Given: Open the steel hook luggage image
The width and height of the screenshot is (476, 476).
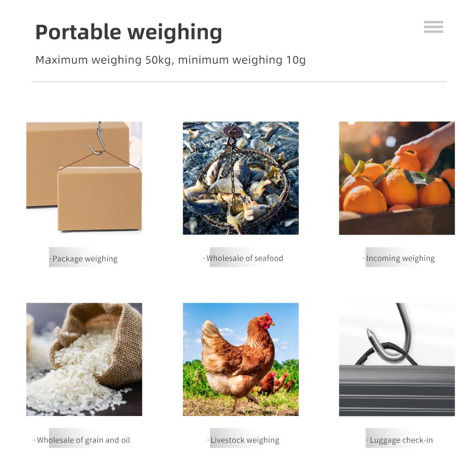Looking at the screenshot, I should point(397,359).
